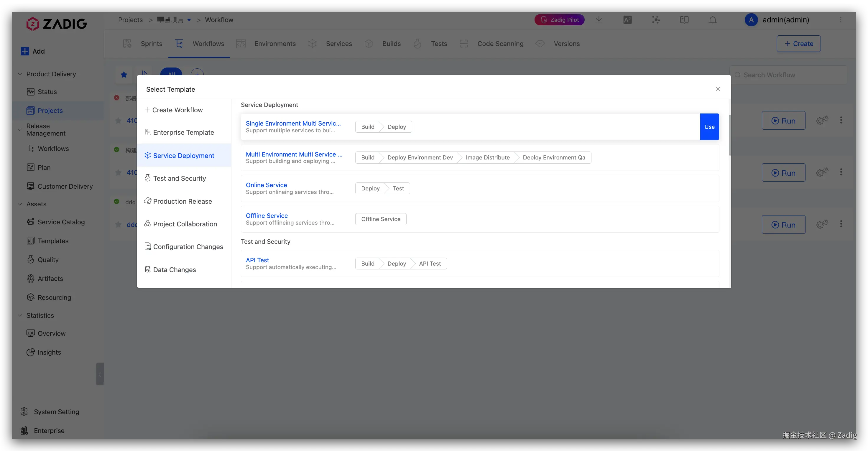This screenshot has width=868, height=451.
Task: Star the ddd workflow row
Action: (118, 225)
